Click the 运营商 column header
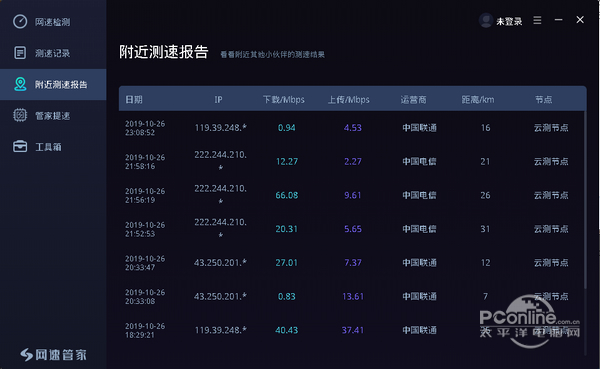Screen dimensions: 600x369 (413, 100)
